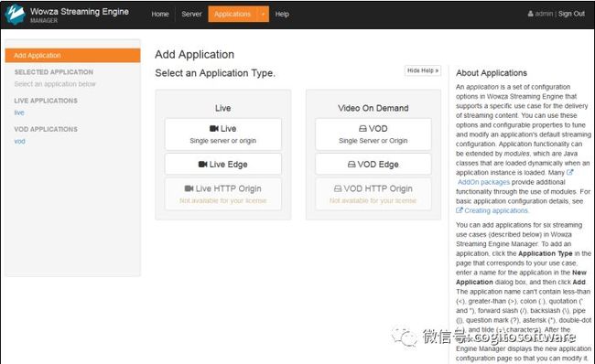Image resolution: width=595 pixels, height=364 pixels.
Task: Open the Server menu item
Action: click(191, 14)
